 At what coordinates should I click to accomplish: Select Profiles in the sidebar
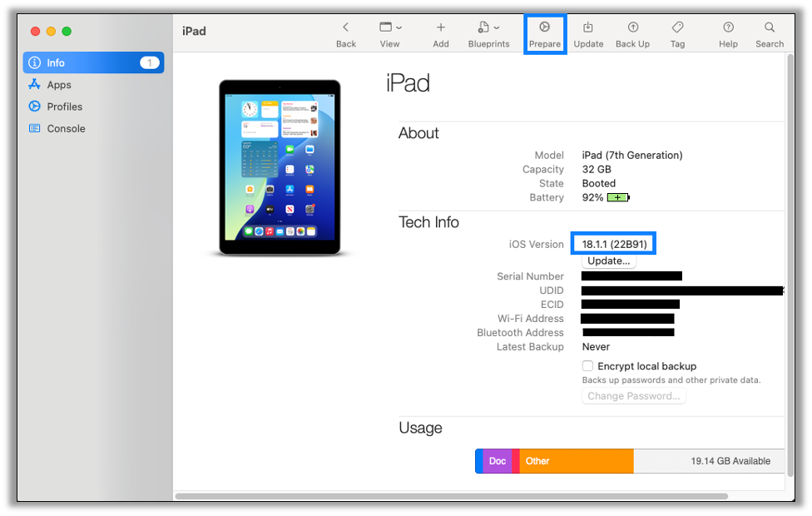[67, 107]
